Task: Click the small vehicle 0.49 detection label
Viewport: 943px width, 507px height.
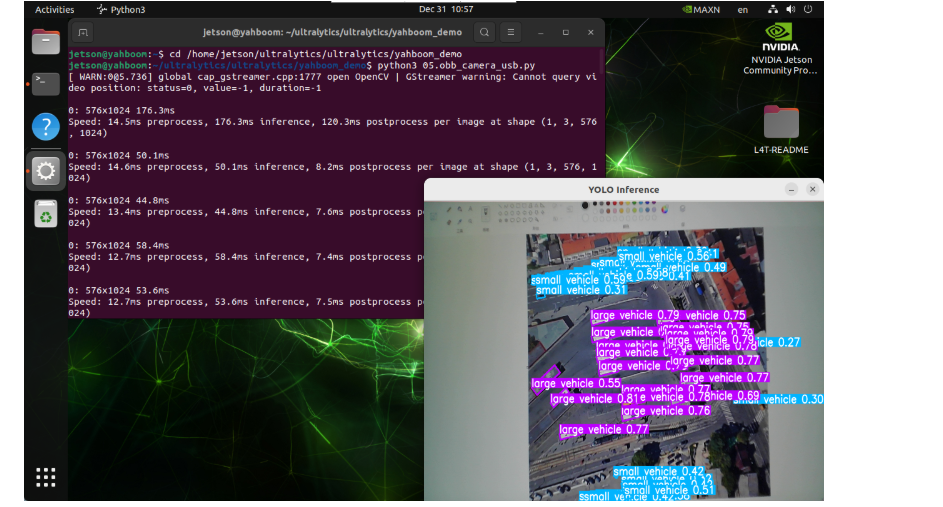Action: tap(680, 267)
